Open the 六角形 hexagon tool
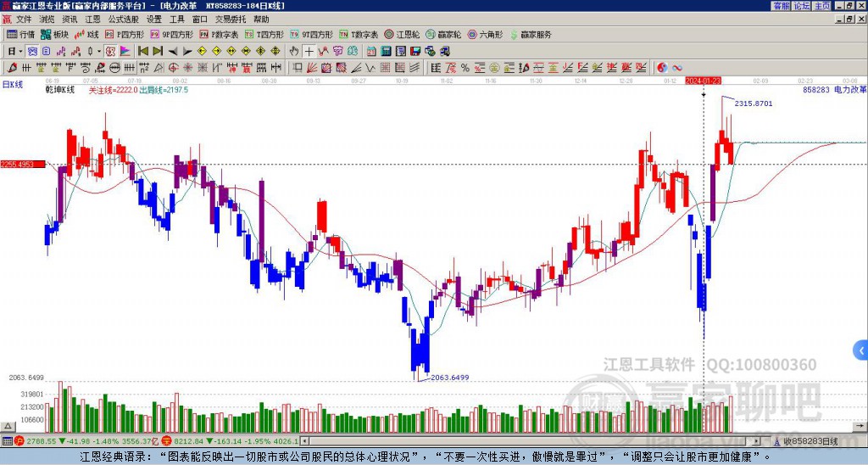The width and height of the screenshot is (868, 465). (486, 34)
